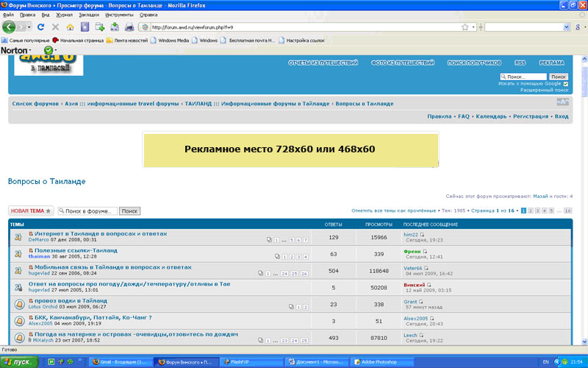Click topic status icon for 'БКК, Канчанабури, Паттайя'
This screenshot has width=588, height=368.
coord(19,321)
